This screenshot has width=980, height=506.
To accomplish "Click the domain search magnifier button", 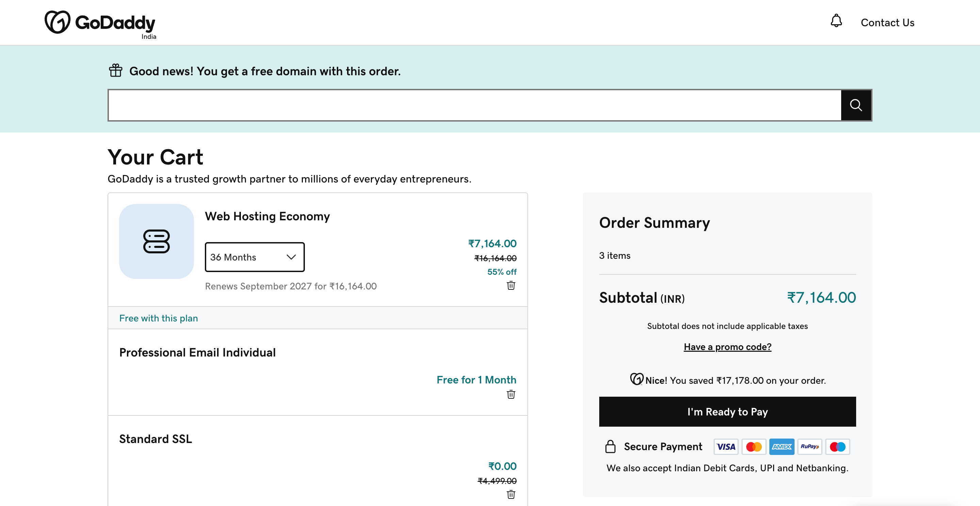I will click(856, 105).
